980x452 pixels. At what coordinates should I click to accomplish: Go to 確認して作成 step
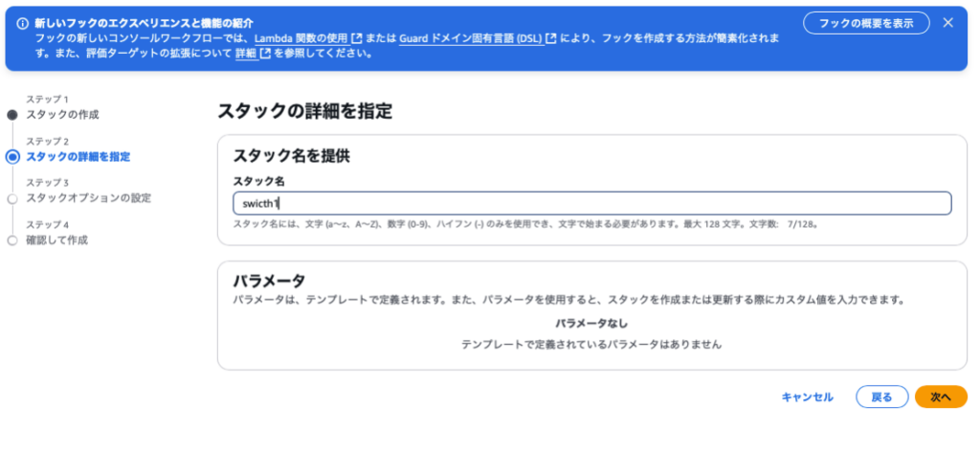(x=56, y=240)
